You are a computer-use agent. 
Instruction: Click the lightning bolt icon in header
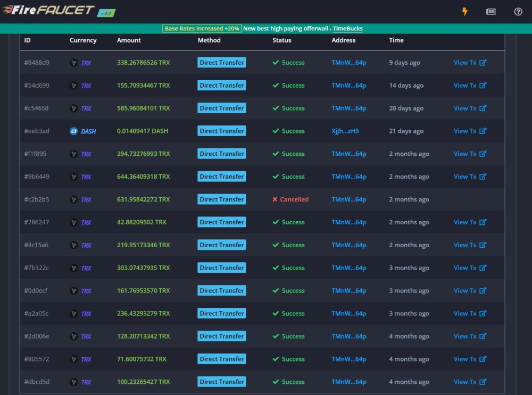pos(465,12)
